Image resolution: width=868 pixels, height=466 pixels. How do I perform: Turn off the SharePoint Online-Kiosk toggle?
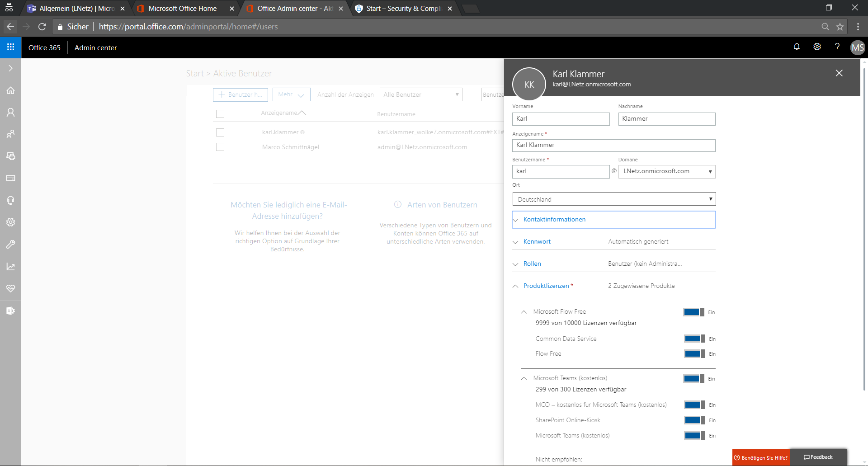[694, 420]
